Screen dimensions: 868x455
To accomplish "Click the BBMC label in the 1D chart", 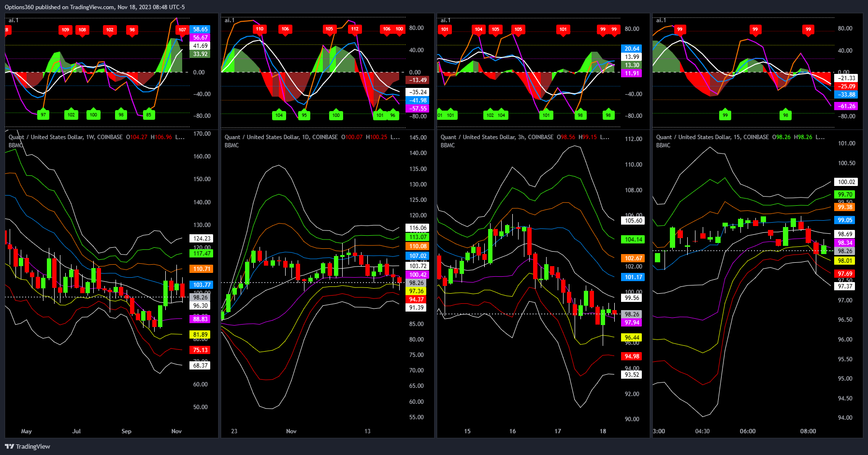I will [x=231, y=145].
